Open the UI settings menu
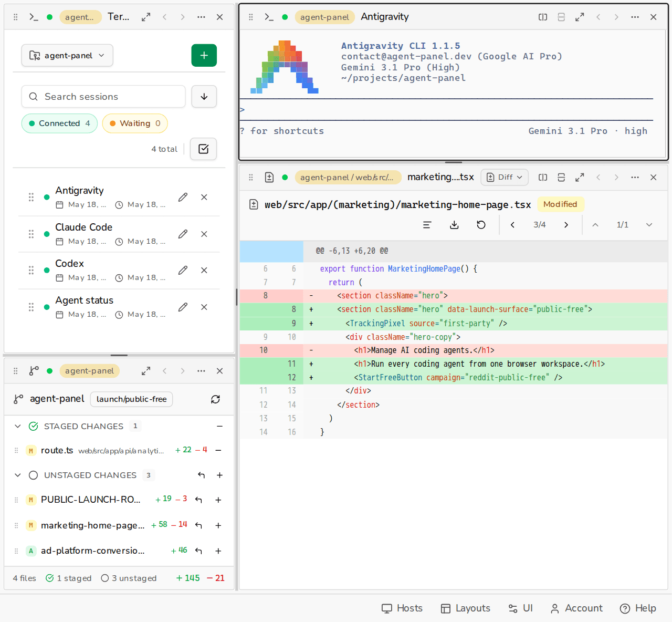This screenshot has height=622, width=672. (521, 608)
